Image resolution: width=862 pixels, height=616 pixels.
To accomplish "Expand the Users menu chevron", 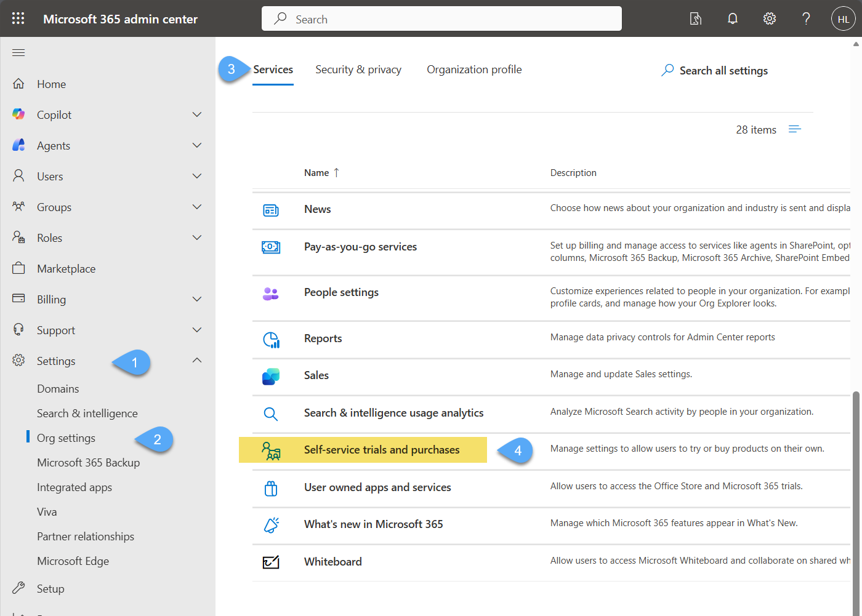I will click(x=197, y=176).
